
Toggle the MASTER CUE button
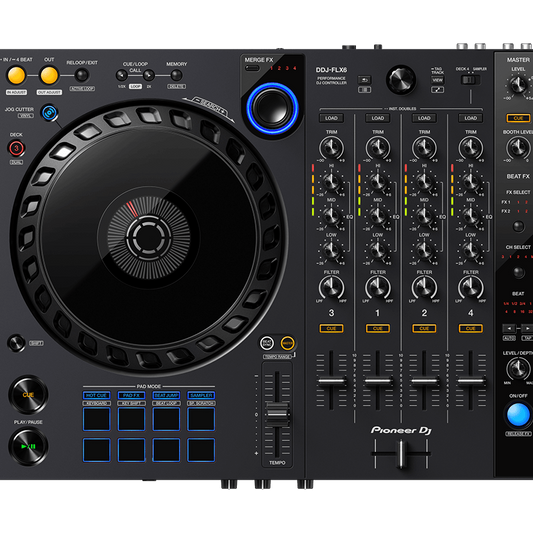click(518, 118)
